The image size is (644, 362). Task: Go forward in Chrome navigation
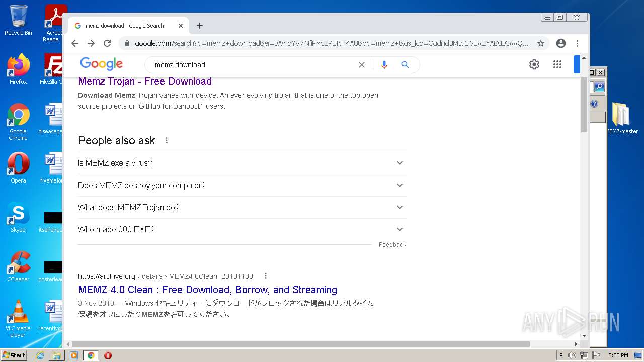coord(91,43)
